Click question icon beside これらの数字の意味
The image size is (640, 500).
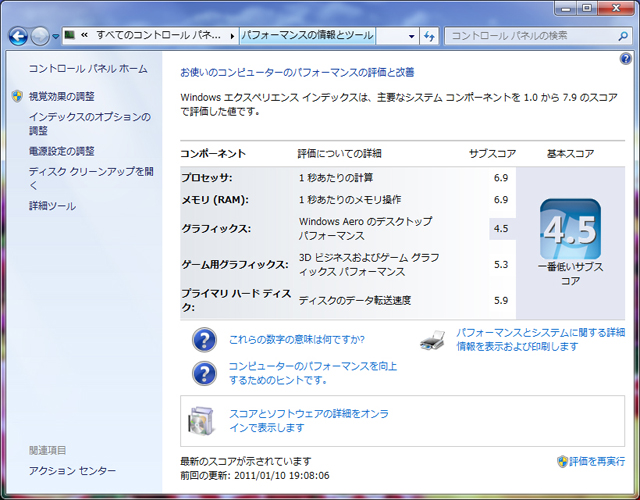pyautogui.click(x=204, y=340)
